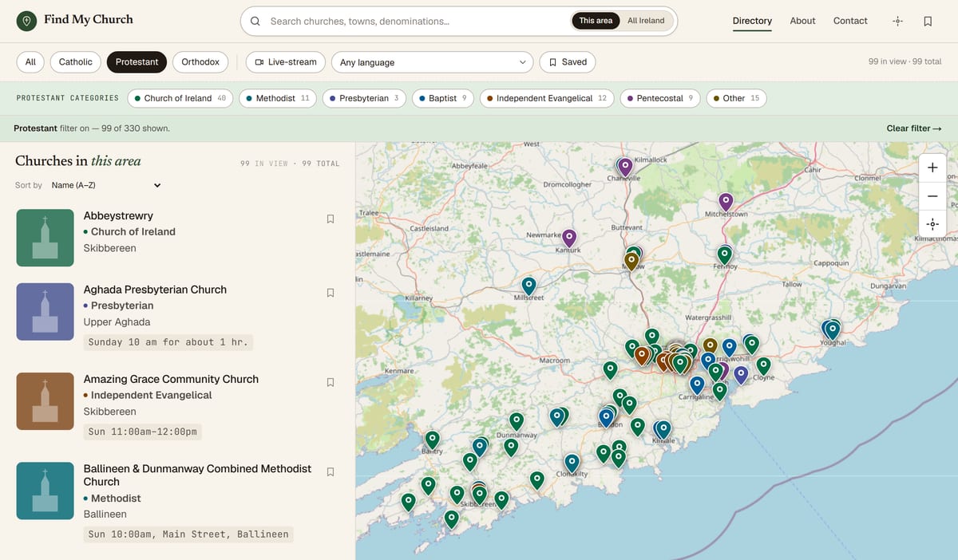This screenshot has height=560, width=958.
Task: Click the green Abbeystrewry church thumbnail
Action: (x=45, y=238)
